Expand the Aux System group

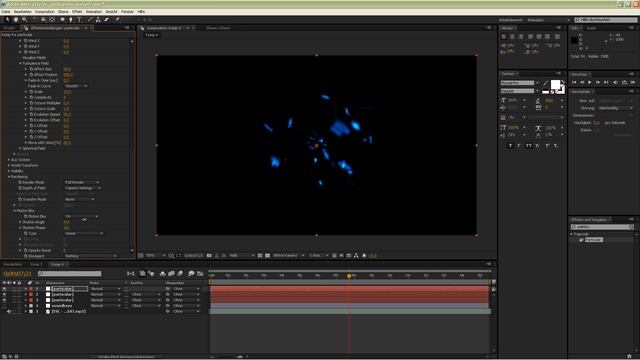pos(9,160)
